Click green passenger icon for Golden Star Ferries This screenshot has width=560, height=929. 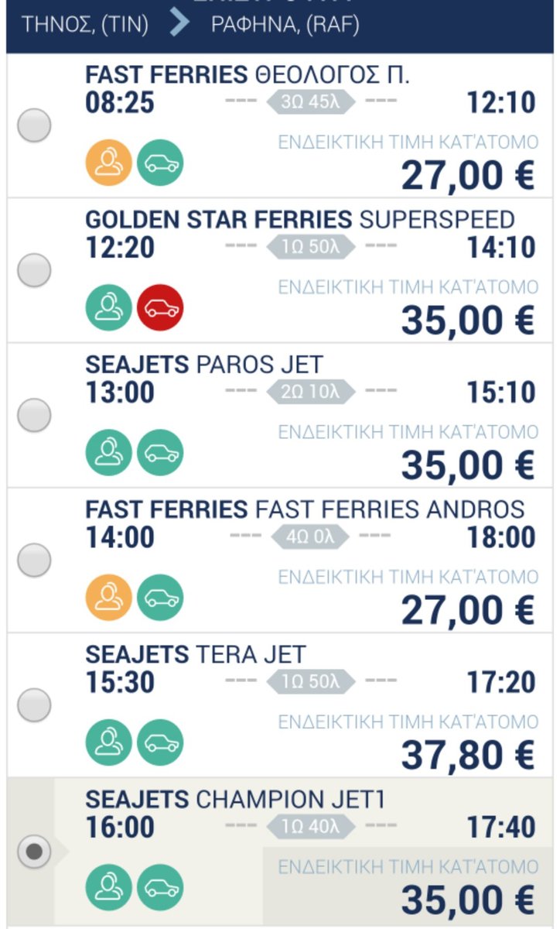pos(108,307)
